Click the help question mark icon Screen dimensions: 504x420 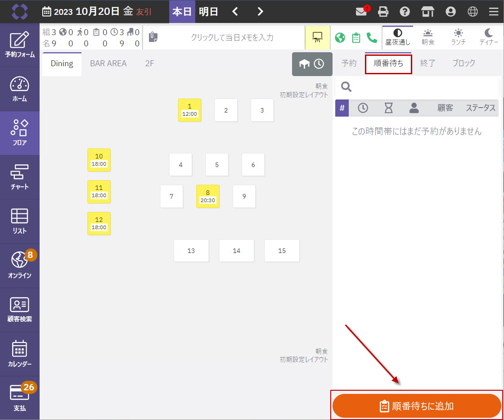tap(405, 12)
